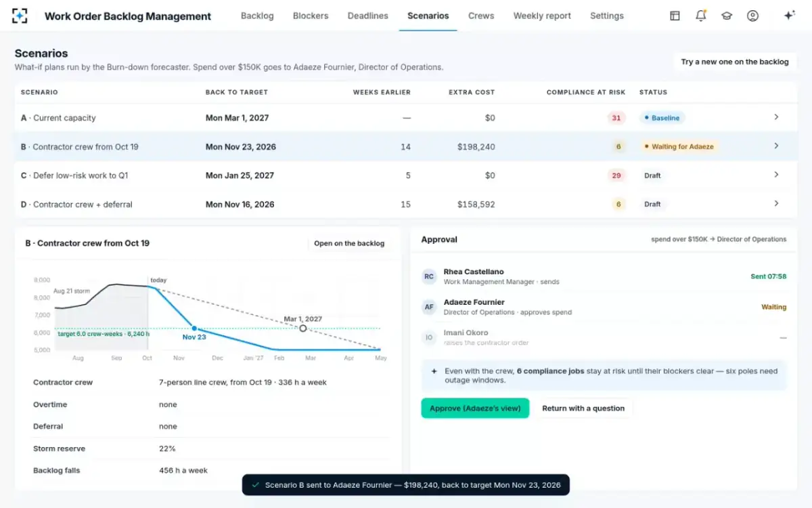Click the $198,240 extra cost cell
This screenshot has height=508, width=812.
tap(476, 146)
